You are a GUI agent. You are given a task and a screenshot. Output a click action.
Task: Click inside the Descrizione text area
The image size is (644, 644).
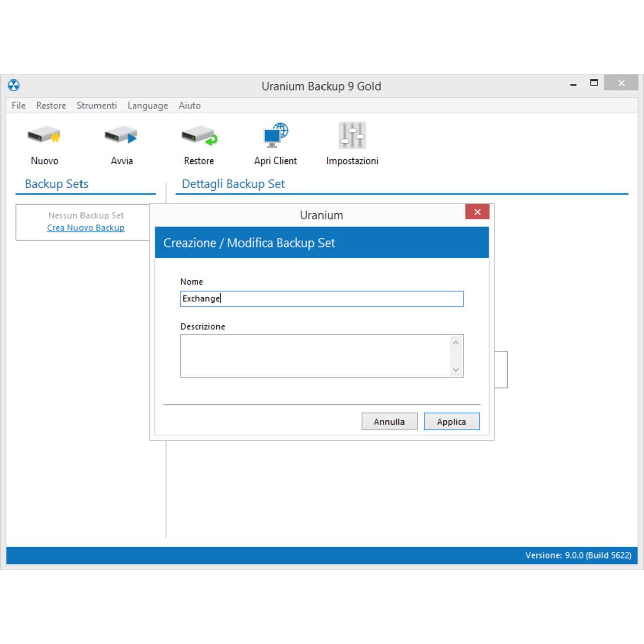click(312, 356)
